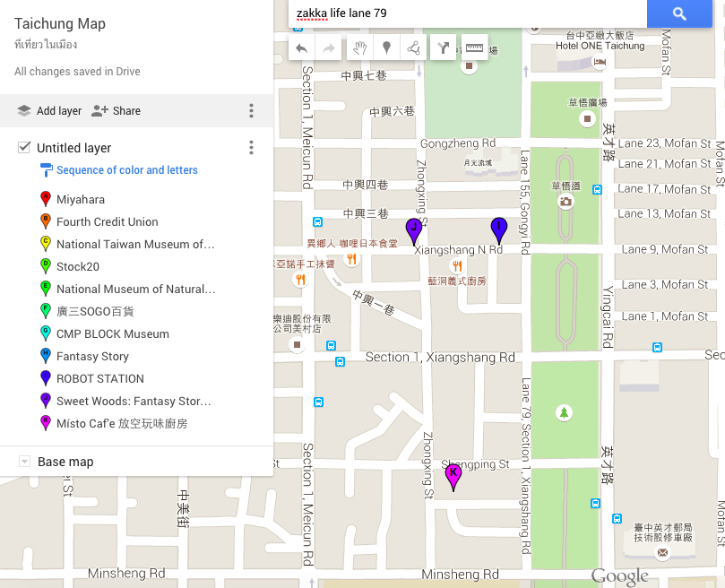Select Miyahara in the layer list
Viewport: 725px width, 588px height.
click(x=81, y=199)
